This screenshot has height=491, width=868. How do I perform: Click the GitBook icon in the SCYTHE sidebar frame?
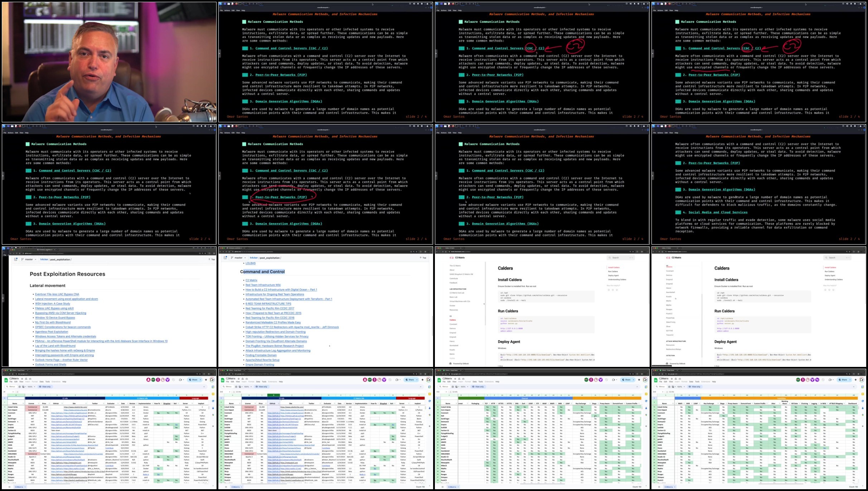point(667,364)
